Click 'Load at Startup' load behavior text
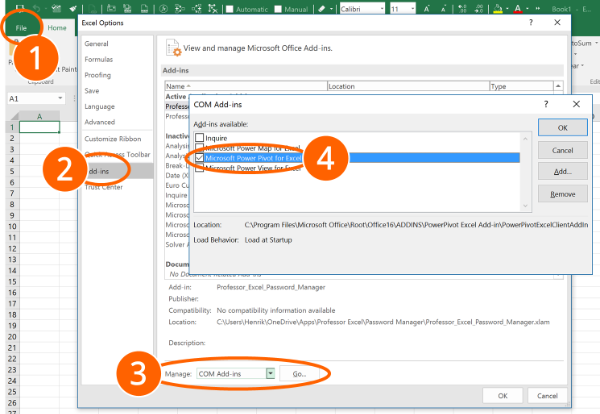Screen dimensions: 600x414 pos(268,240)
